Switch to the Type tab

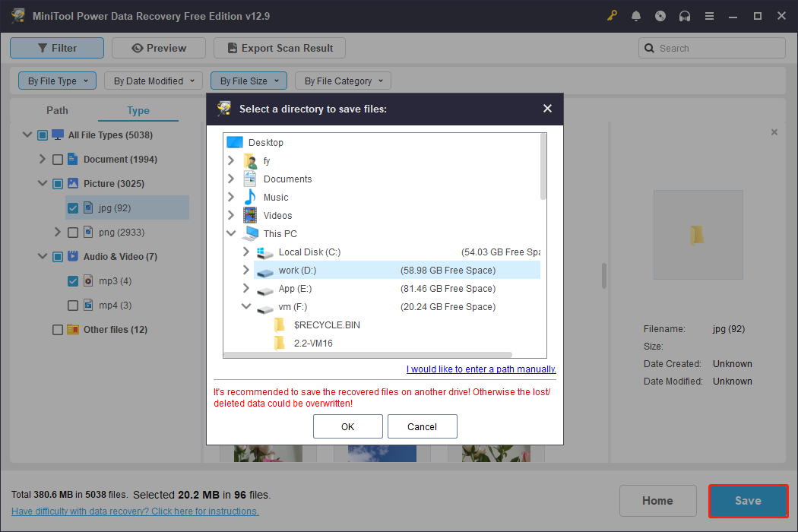(138, 110)
